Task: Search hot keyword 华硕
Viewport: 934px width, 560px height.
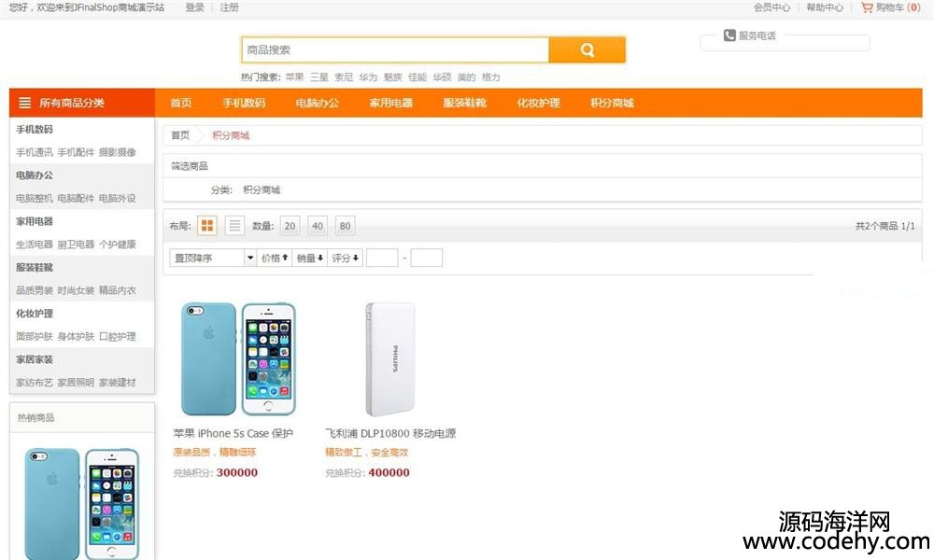Action: pyautogui.click(x=442, y=77)
